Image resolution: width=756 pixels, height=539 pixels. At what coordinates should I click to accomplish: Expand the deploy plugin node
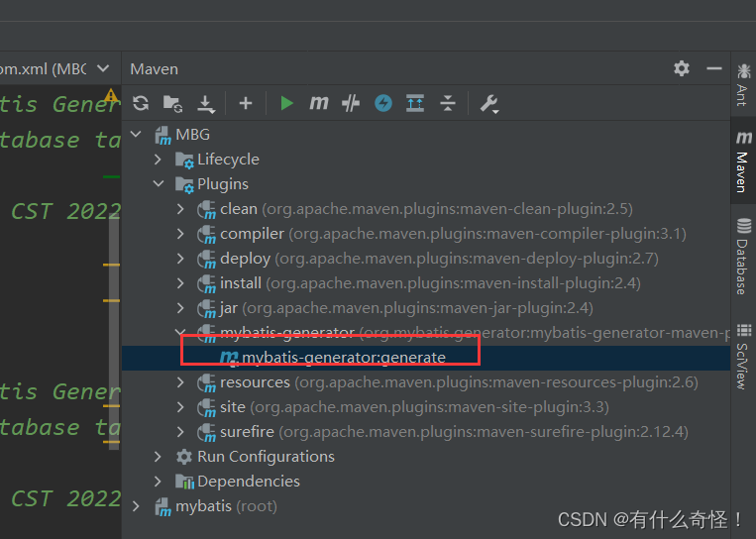(180, 259)
